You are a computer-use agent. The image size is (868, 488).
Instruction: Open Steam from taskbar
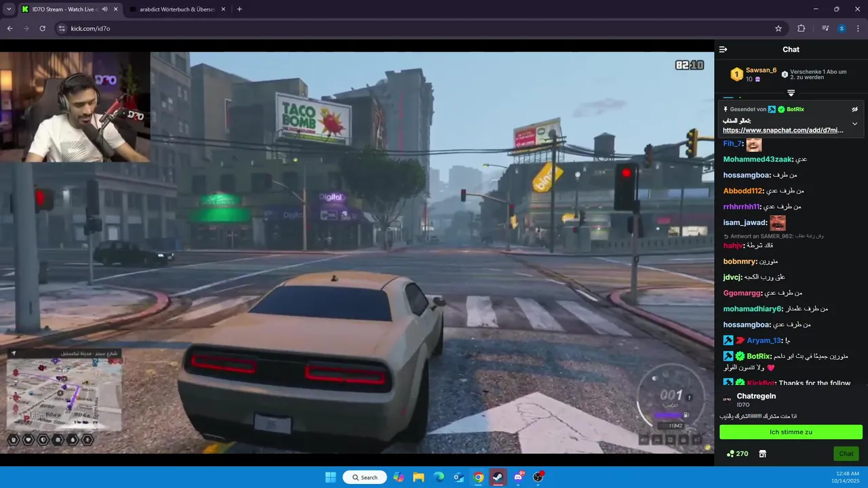point(498,477)
